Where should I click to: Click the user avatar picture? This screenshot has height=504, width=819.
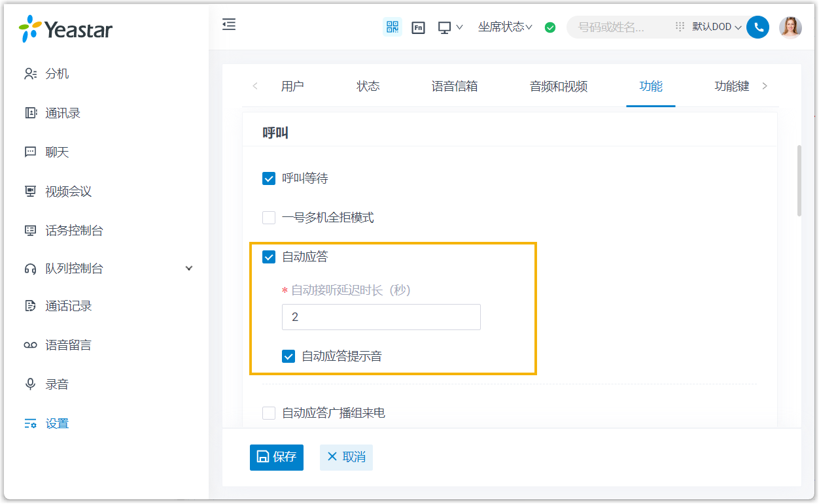pos(790,27)
